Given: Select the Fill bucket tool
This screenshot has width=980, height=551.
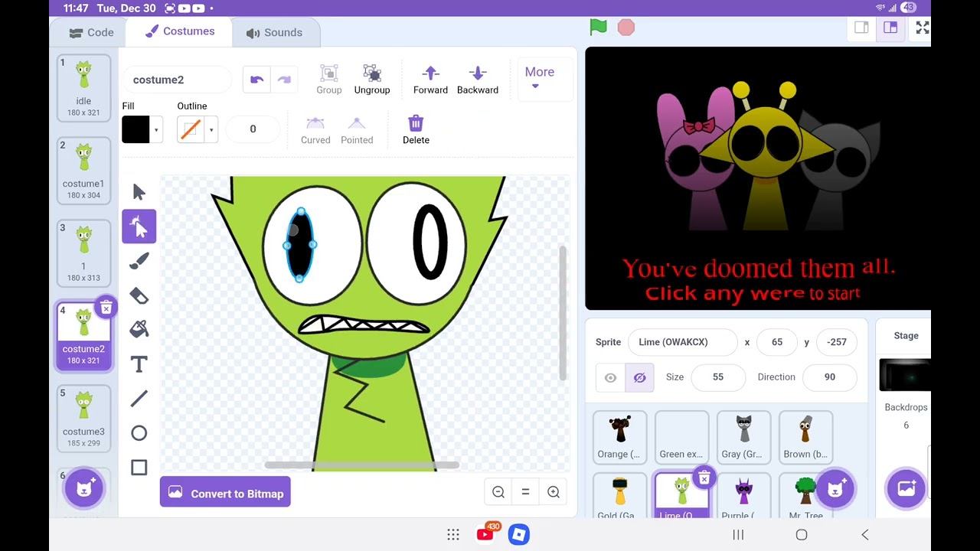Looking at the screenshot, I should 139,329.
